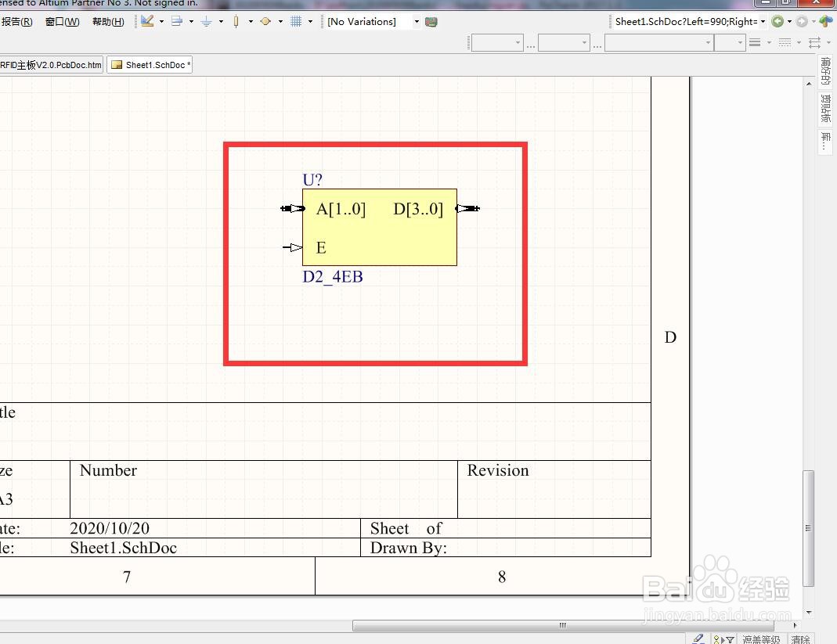The width and height of the screenshot is (837, 644).
Task: Open the 报告(R) menu
Action: click(17, 22)
